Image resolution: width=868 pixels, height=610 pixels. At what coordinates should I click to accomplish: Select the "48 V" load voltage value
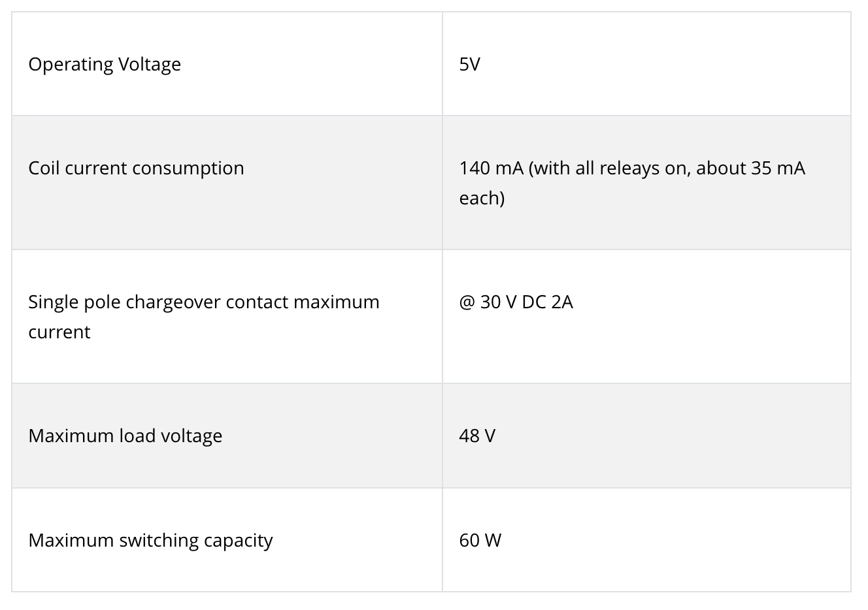(x=477, y=436)
